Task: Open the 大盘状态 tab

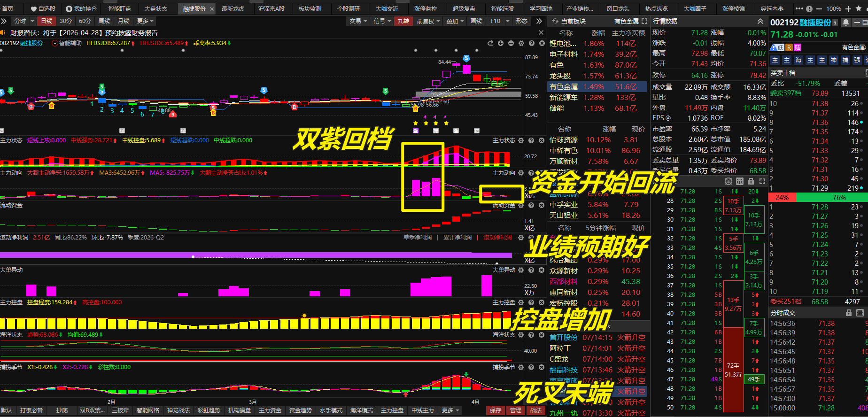Action: click(x=156, y=8)
